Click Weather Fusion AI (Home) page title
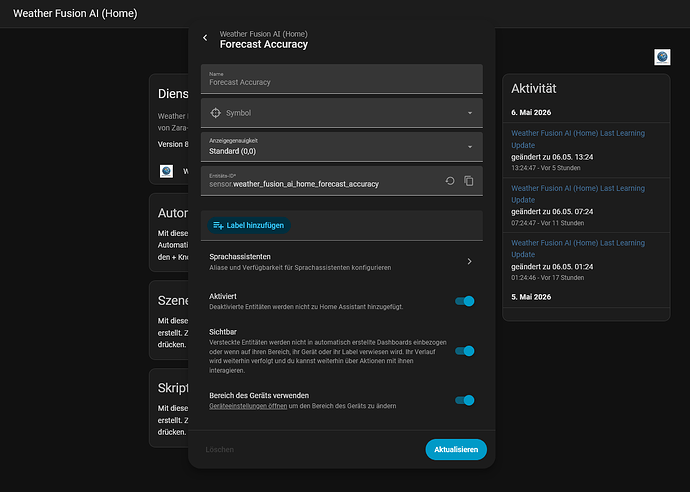 click(75, 14)
